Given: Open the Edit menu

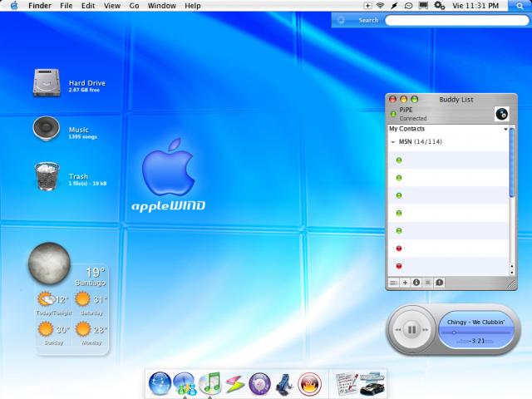Looking at the screenshot, I should click(x=88, y=6).
